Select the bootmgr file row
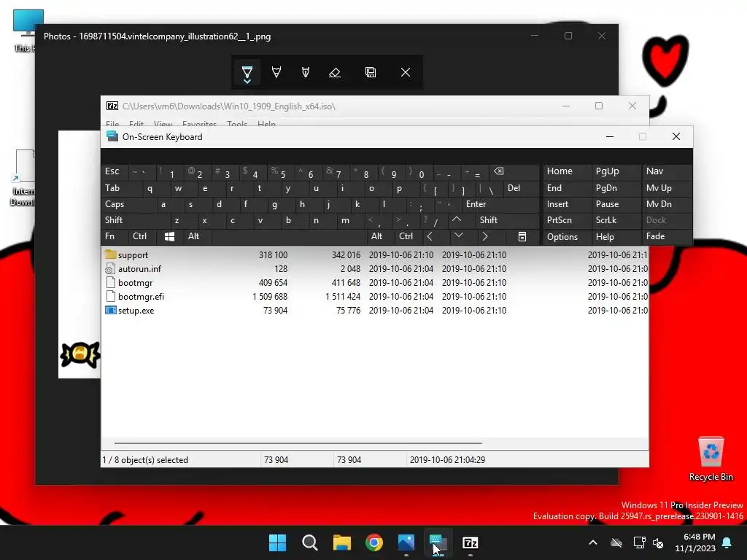Screen dimensions: 747x560 click(x=374, y=282)
